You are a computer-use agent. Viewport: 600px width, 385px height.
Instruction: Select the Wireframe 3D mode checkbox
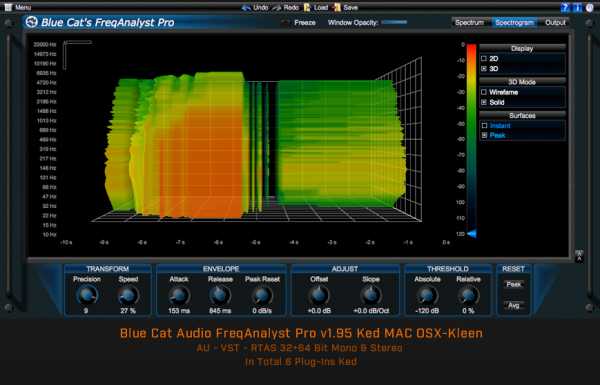point(484,92)
